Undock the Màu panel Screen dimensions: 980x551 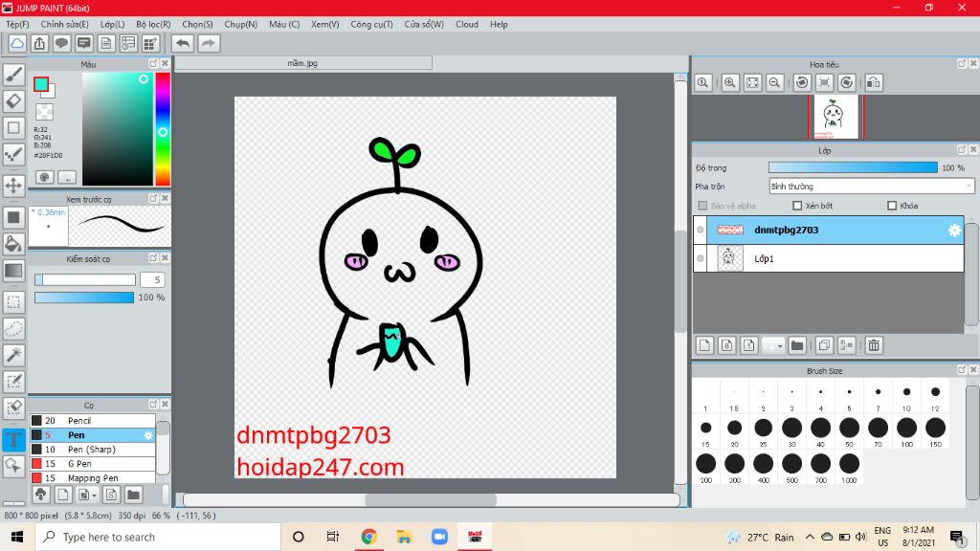[x=153, y=64]
